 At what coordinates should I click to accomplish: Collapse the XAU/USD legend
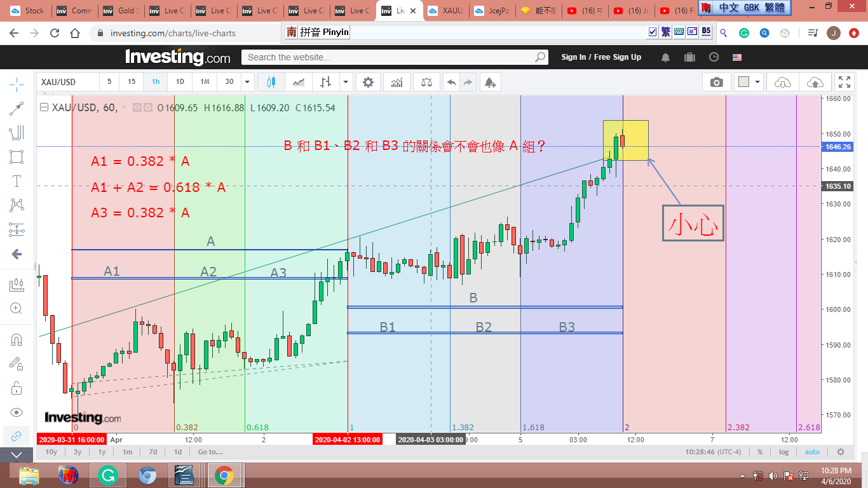coord(44,108)
